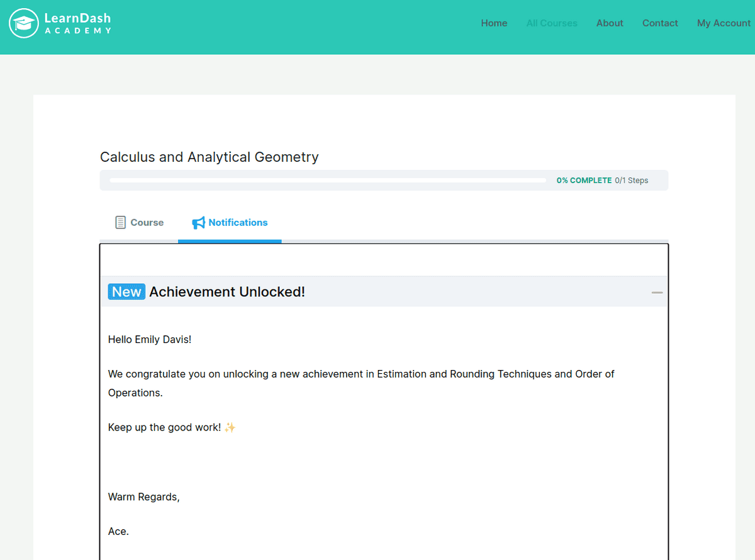Click the document icon on Course tab
The height and width of the screenshot is (560, 755).
(120, 223)
